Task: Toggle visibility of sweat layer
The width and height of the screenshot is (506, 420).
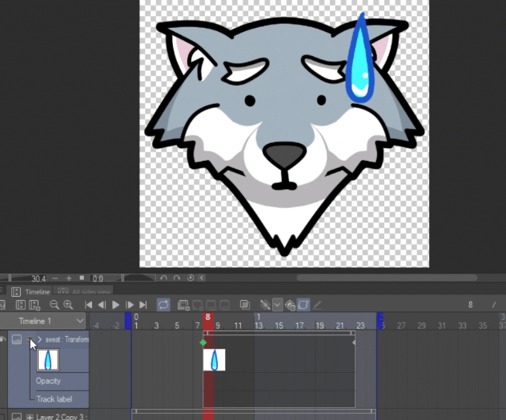Action: tap(4, 340)
